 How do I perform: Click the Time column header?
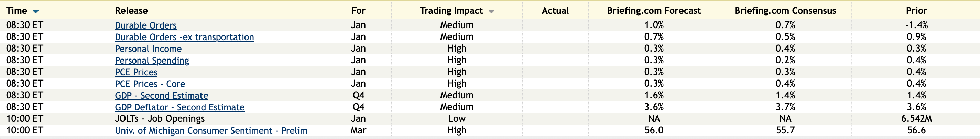click(x=17, y=11)
